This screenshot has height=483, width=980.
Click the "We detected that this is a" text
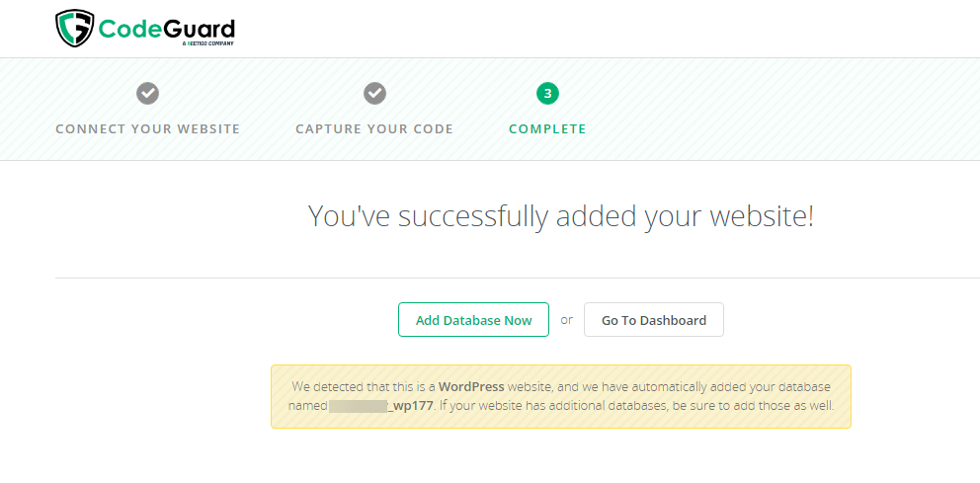(x=364, y=386)
